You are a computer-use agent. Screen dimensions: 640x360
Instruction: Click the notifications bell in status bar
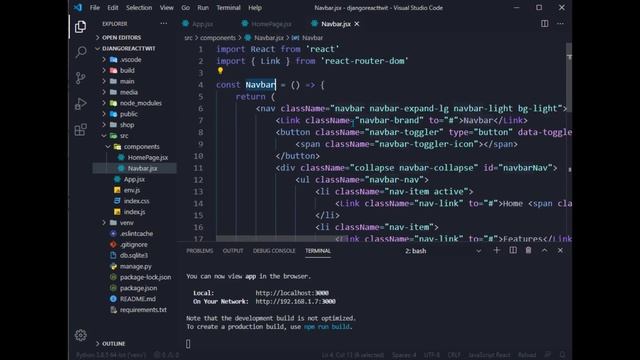click(x=562, y=355)
